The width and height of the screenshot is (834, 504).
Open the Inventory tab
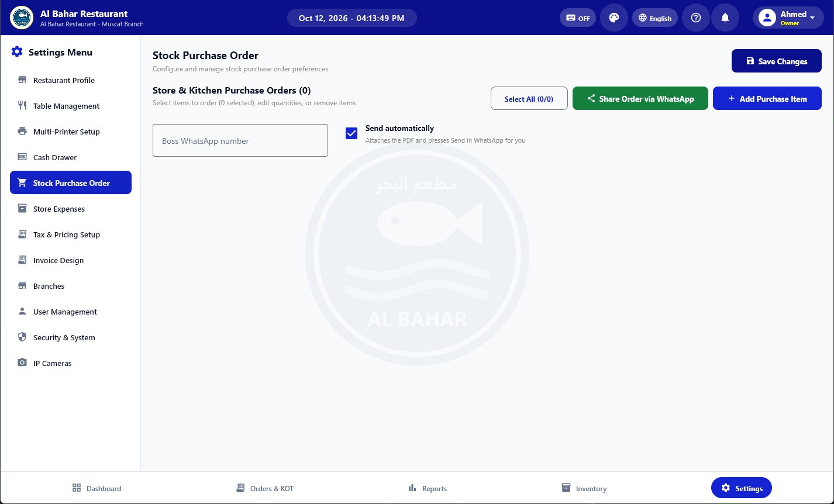(584, 488)
